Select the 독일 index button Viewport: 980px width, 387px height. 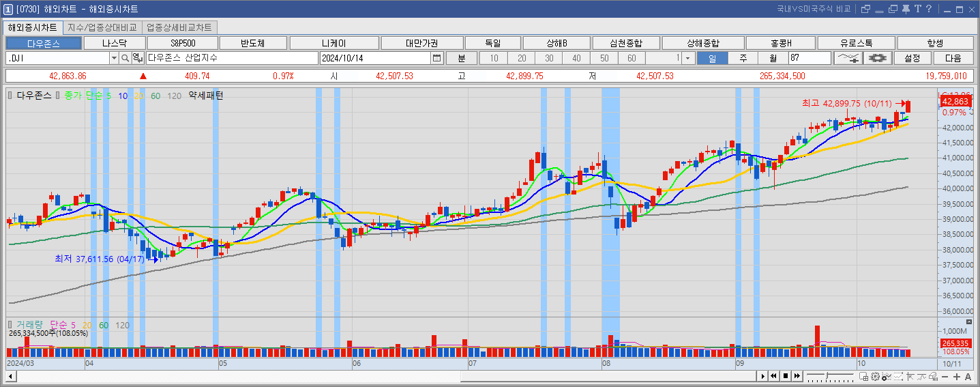[492, 43]
